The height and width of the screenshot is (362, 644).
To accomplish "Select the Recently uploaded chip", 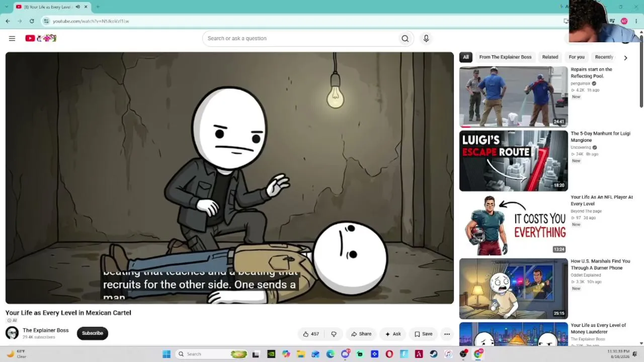I will tap(604, 57).
